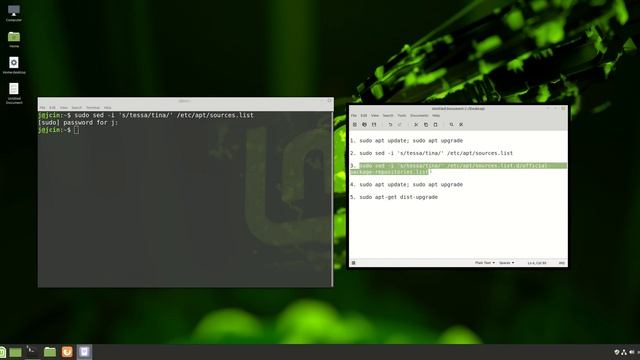Open the Computer desktop icon
Screen dimensions: 640x360
coord(14,13)
